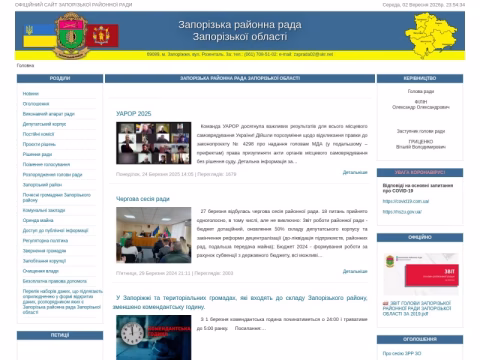Open the covid19.com.ua link
Viewport: 480px width, 360px height.
pos(406,201)
